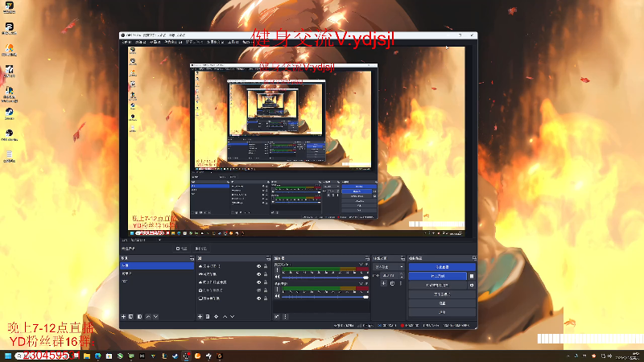Pop out the Sources dock
Viewport: 644px width, 362px height.
268,258
